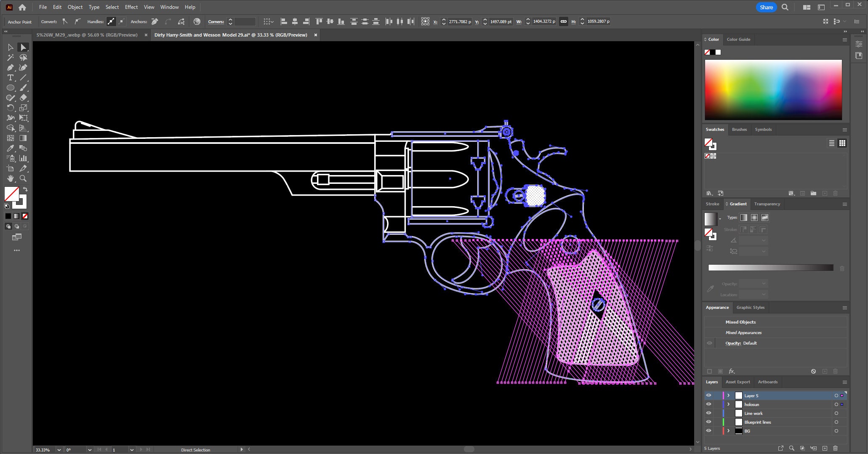Open the Object menu
This screenshot has width=868, height=454.
coord(75,7)
